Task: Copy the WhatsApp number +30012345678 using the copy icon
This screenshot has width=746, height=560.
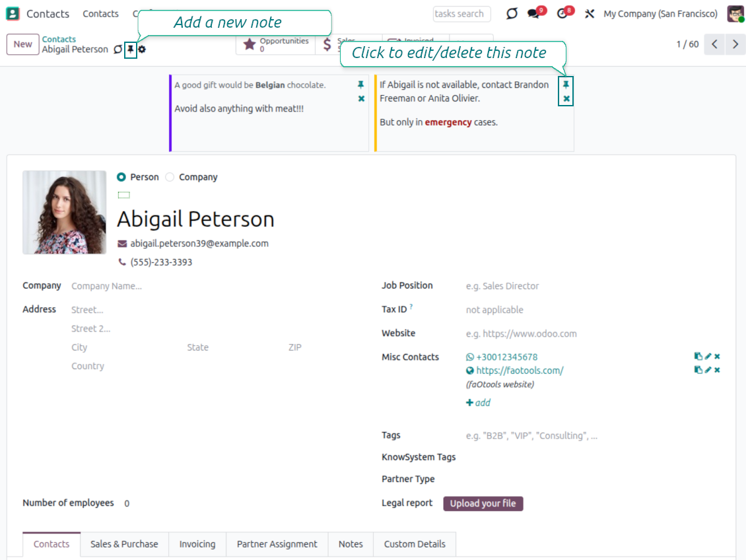Action: point(698,357)
